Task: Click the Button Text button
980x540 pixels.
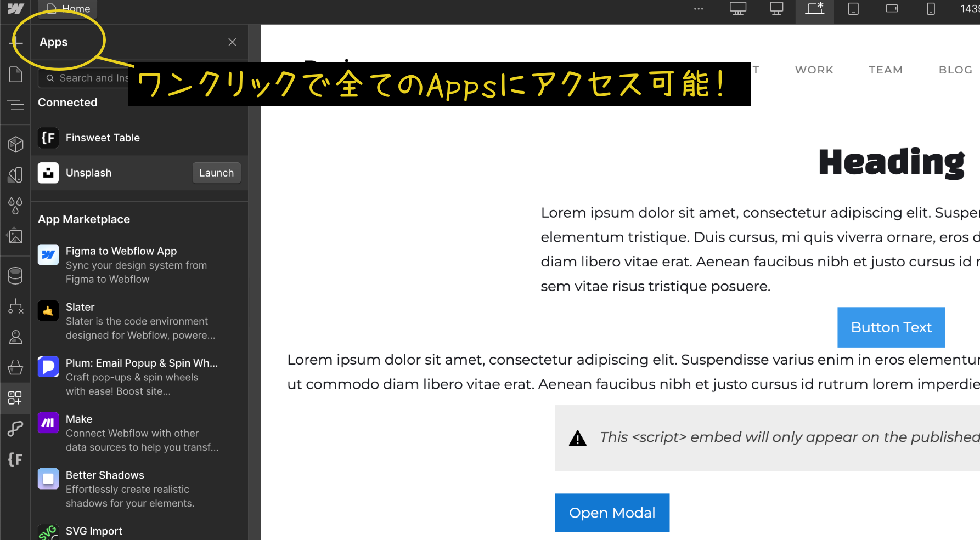Action: (891, 327)
